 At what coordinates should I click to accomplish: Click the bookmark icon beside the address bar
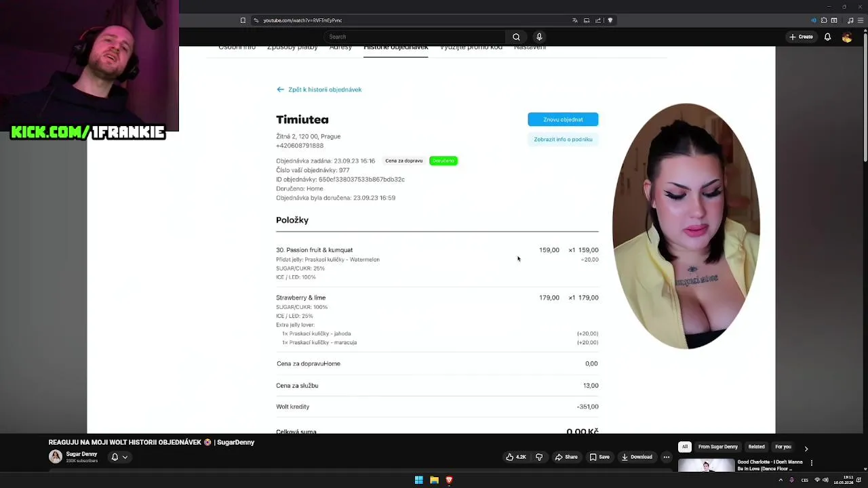(x=243, y=20)
